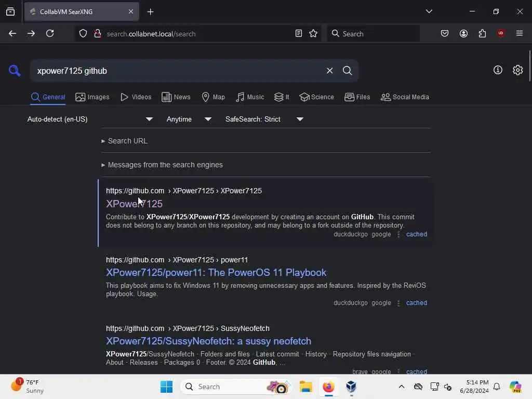Switch to IT search tab
This screenshot has width=532, height=399.
pyautogui.click(x=282, y=97)
